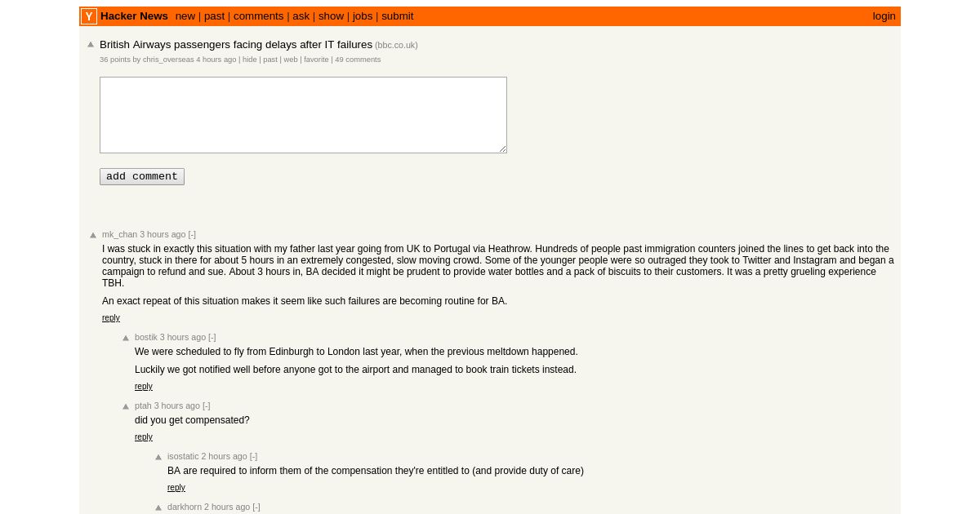Image resolution: width=980 pixels, height=514 pixels.
Task: Click the Y Combinator logo icon
Action: [x=89, y=16]
